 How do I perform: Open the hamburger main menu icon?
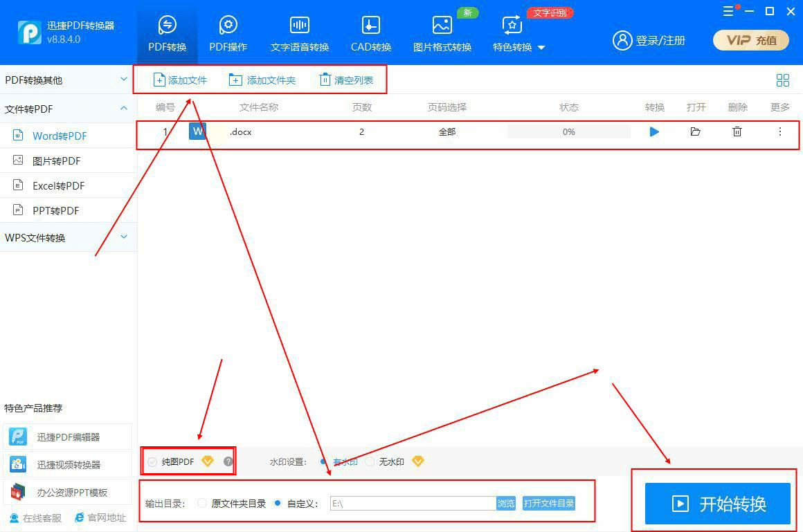coord(728,11)
